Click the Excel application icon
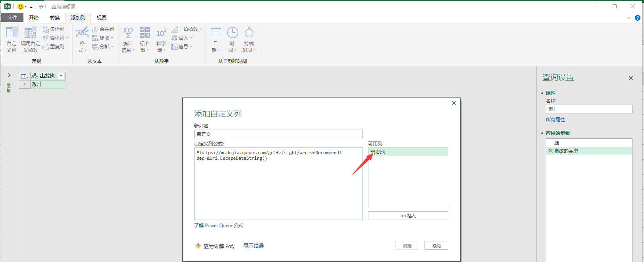Screen dimensions: 644x262 point(8,6)
